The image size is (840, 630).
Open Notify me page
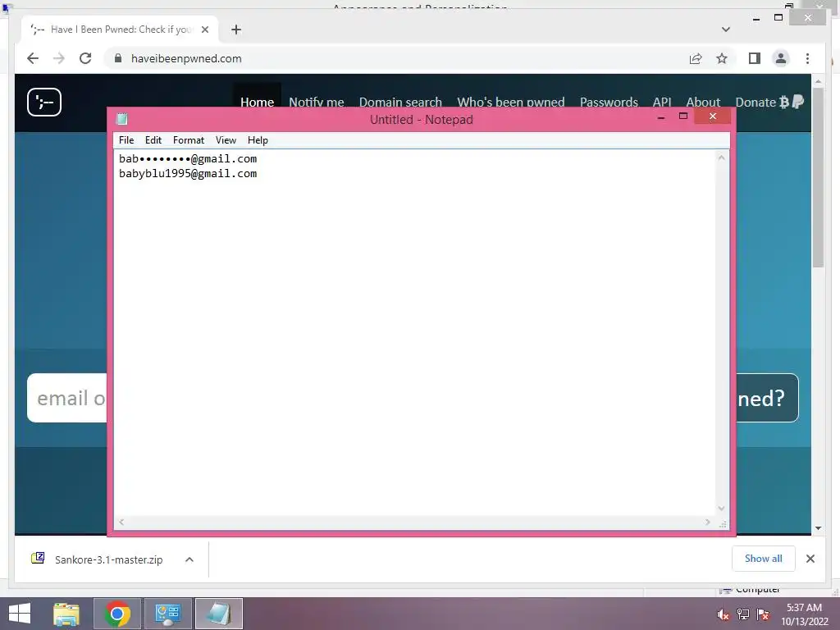tap(317, 102)
